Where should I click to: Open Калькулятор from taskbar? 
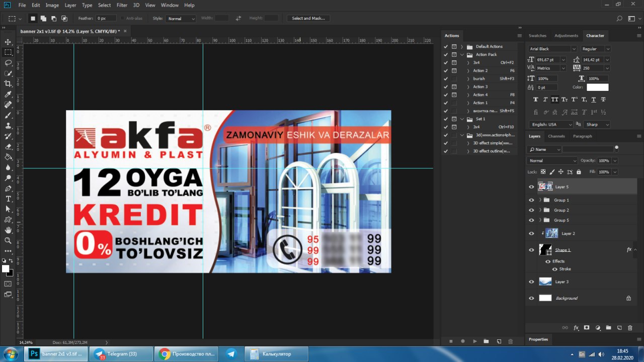pyautogui.click(x=276, y=354)
